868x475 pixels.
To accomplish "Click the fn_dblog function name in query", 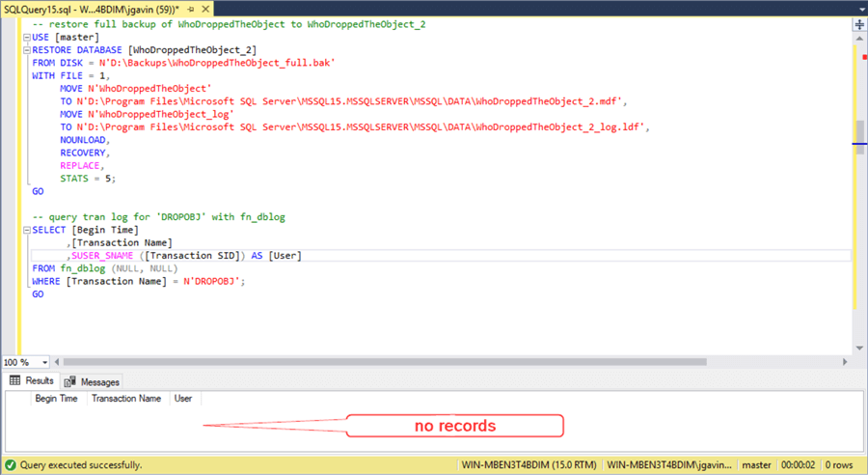I will pos(83,268).
